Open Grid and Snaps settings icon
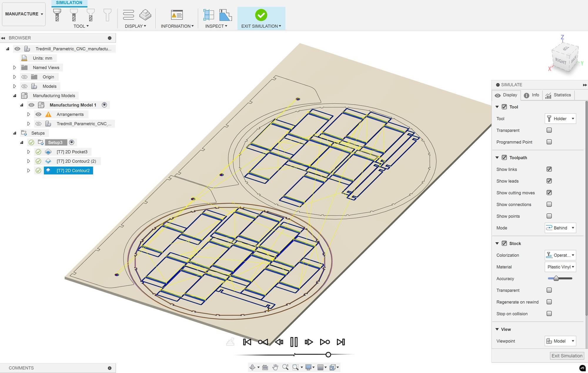Screen dimensions: 588x373 click(320, 367)
